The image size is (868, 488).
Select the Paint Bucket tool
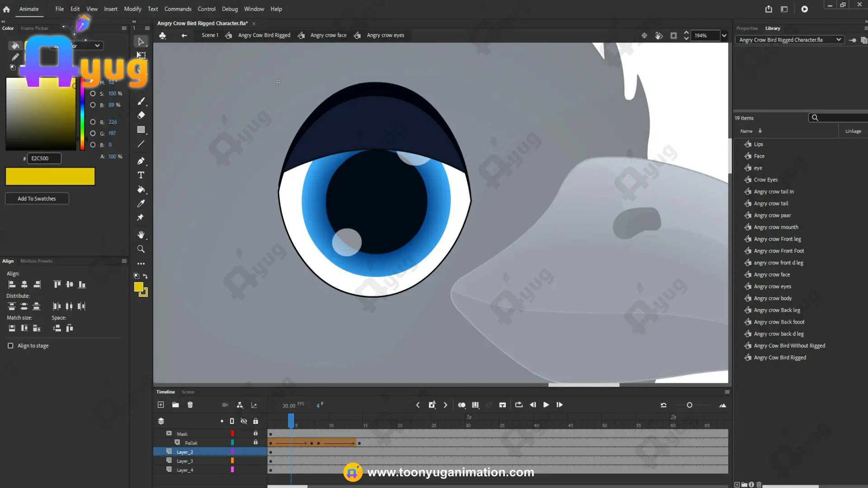pyautogui.click(x=141, y=189)
